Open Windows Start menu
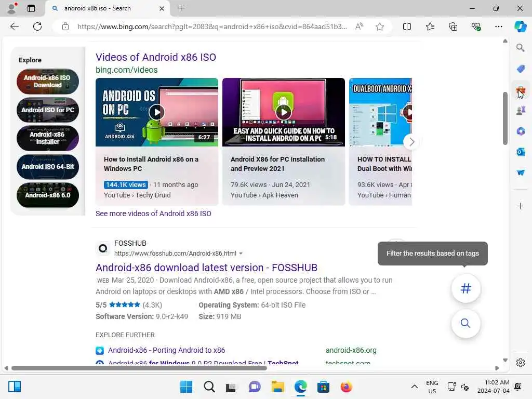 [186, 387]
